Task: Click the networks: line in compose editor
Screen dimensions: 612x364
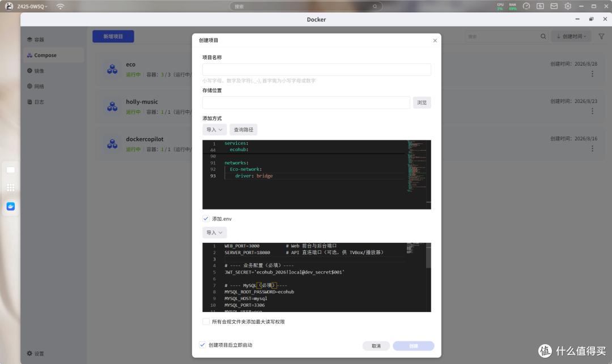Action: click(236, 163)
